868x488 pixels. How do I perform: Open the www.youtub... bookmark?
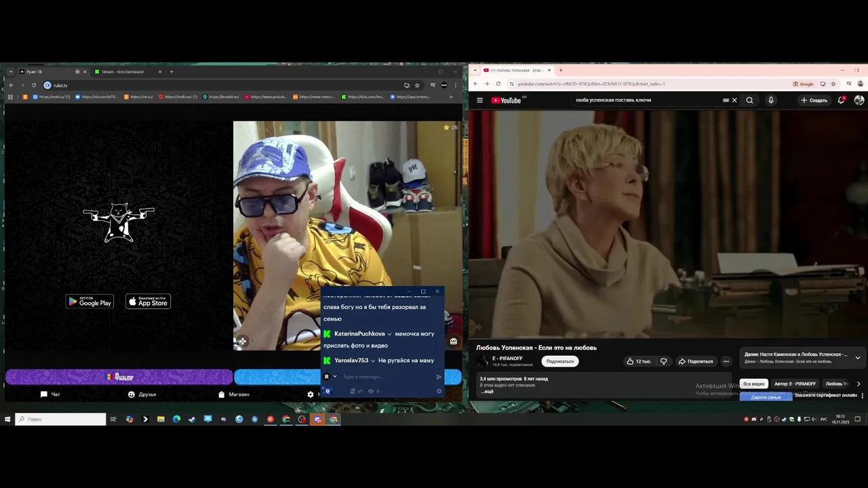[266, 97]
